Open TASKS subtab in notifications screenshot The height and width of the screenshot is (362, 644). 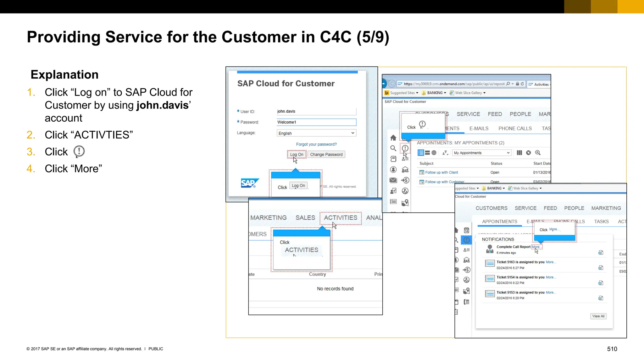pos(601,222)
